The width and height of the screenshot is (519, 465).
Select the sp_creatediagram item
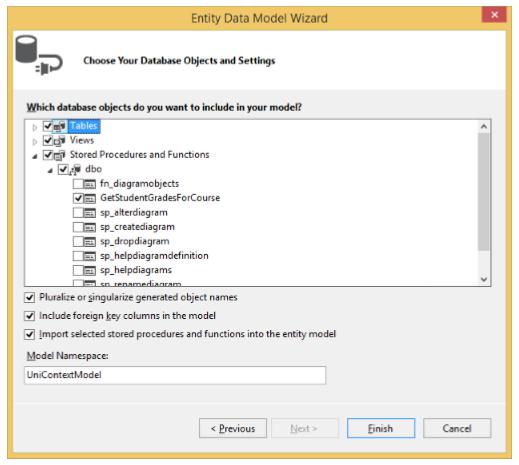[137, 227]
